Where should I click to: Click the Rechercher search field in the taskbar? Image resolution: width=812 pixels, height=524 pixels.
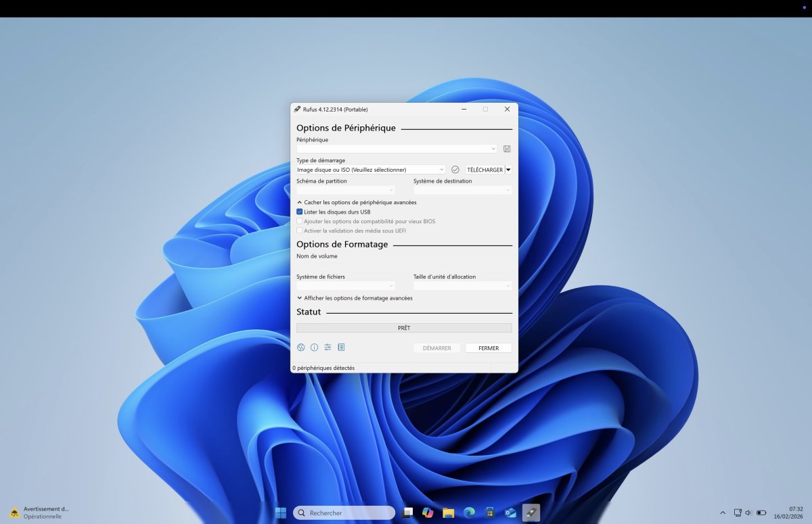pyautogui.click(x=345, y=513)
